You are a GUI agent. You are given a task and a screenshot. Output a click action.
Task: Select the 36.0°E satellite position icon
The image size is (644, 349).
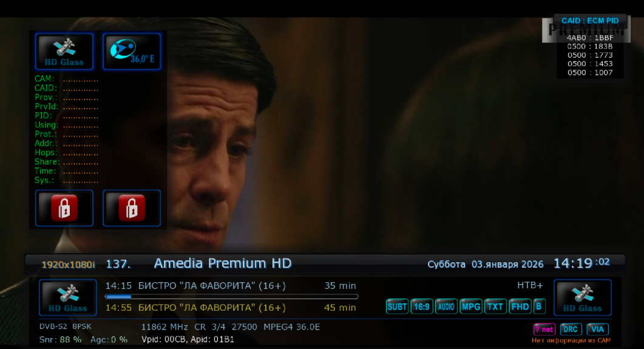click(x=132, y=52)
